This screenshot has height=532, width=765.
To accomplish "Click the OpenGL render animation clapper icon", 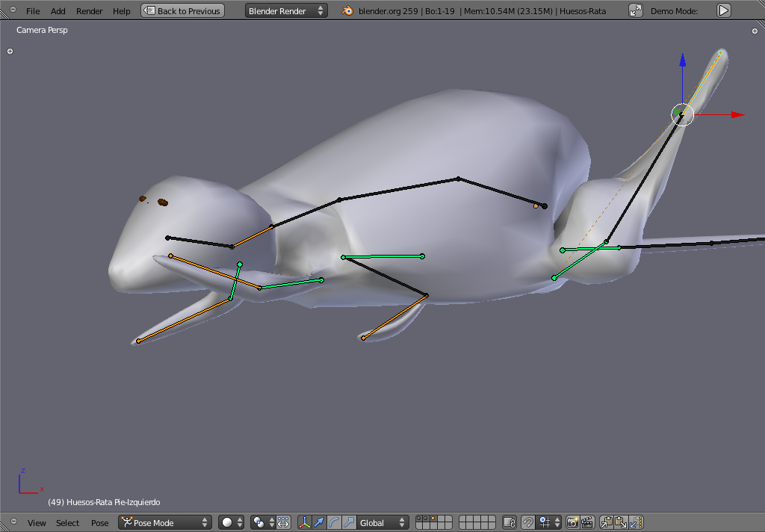I will tap(587, 523).
